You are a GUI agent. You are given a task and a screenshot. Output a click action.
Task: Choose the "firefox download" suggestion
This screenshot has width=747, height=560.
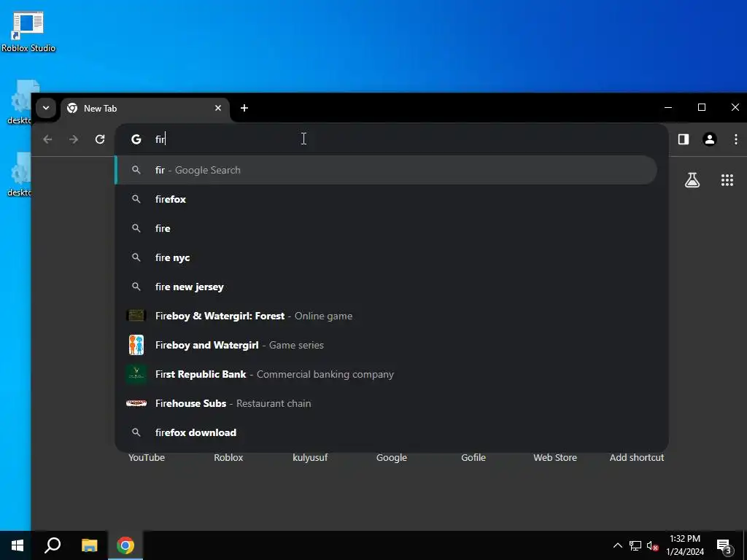click(387, 432)
